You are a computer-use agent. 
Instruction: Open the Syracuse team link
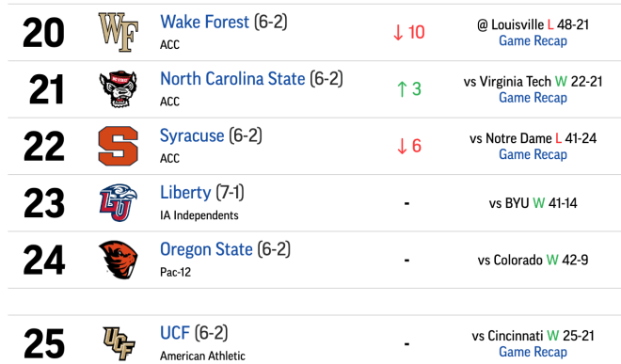pos(192,135)
